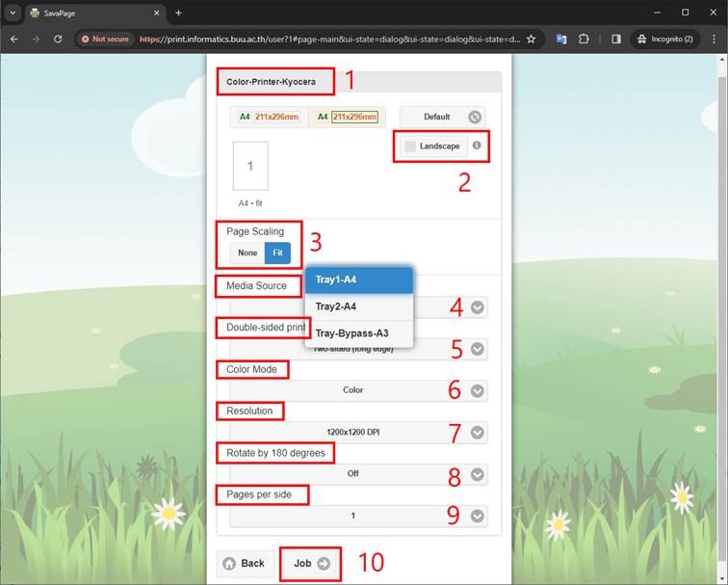The height and width of the screenshot is (585, 728).
Task: Click the Back button
Action: click(x=245, y=564)
